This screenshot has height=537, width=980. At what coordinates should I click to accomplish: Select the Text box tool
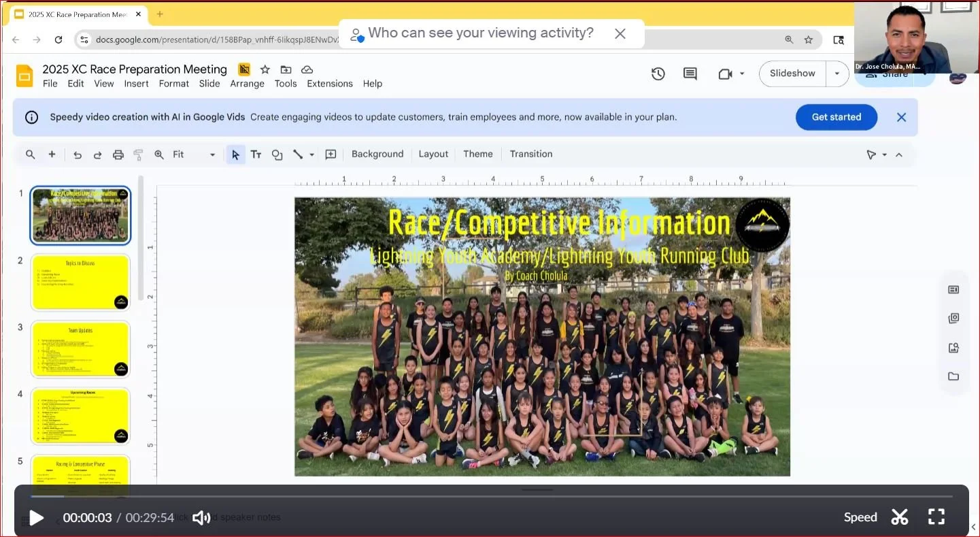256,154
